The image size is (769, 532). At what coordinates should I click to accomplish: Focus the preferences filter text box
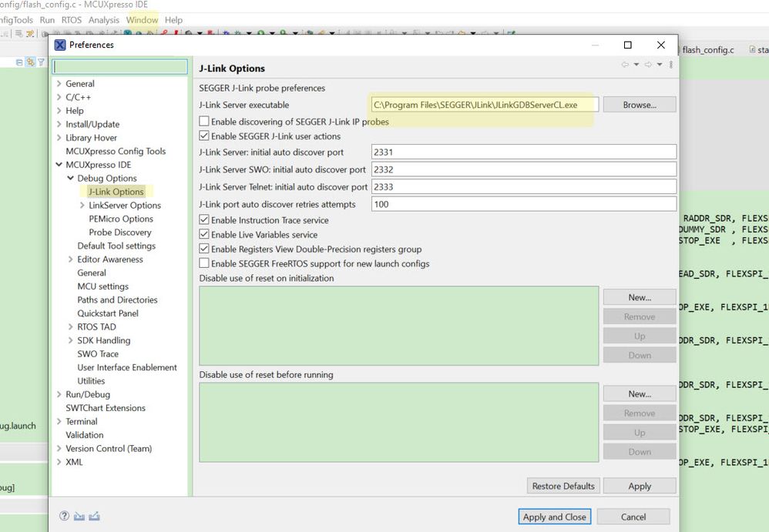tap(120, 66)
